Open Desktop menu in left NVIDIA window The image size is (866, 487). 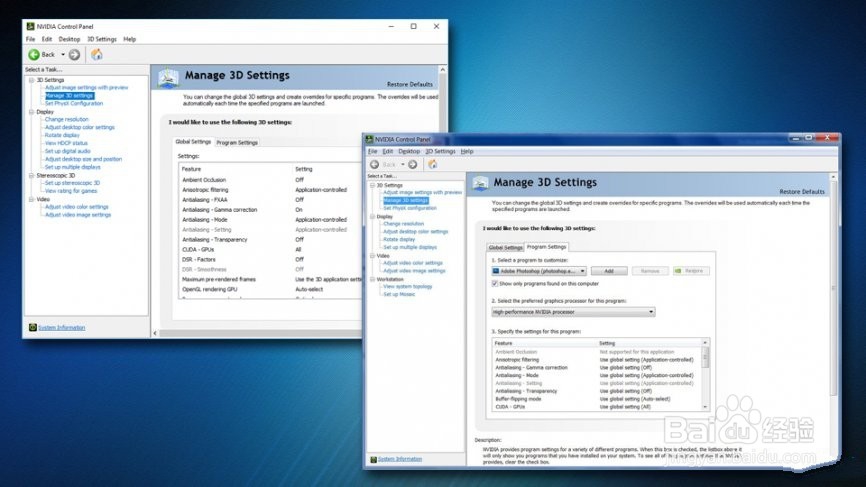(70, 39)
